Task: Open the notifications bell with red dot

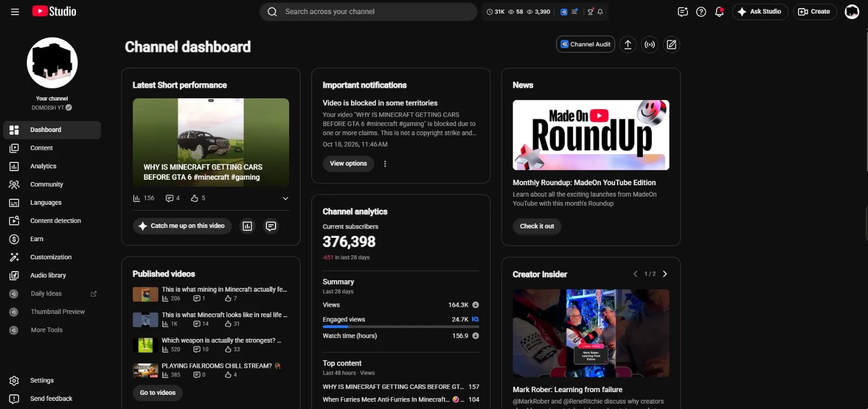Action: click(x=719, y=11)
